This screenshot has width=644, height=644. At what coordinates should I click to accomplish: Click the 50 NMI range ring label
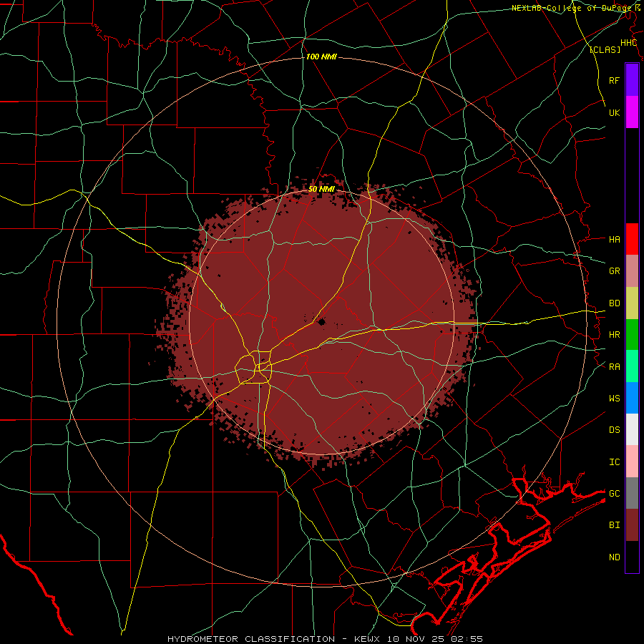(321, 189)
